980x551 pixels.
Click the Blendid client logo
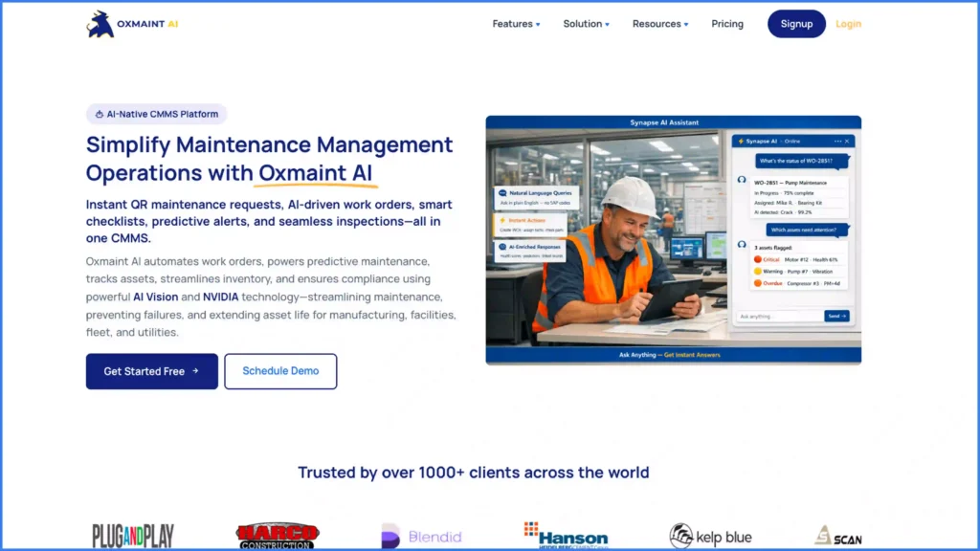click(421, 536)
